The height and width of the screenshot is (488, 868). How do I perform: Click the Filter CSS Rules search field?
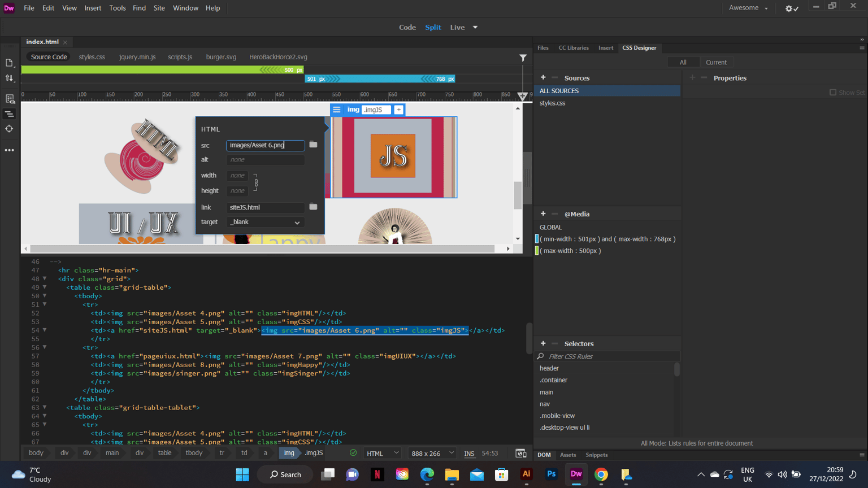click(x=607, y=356)
